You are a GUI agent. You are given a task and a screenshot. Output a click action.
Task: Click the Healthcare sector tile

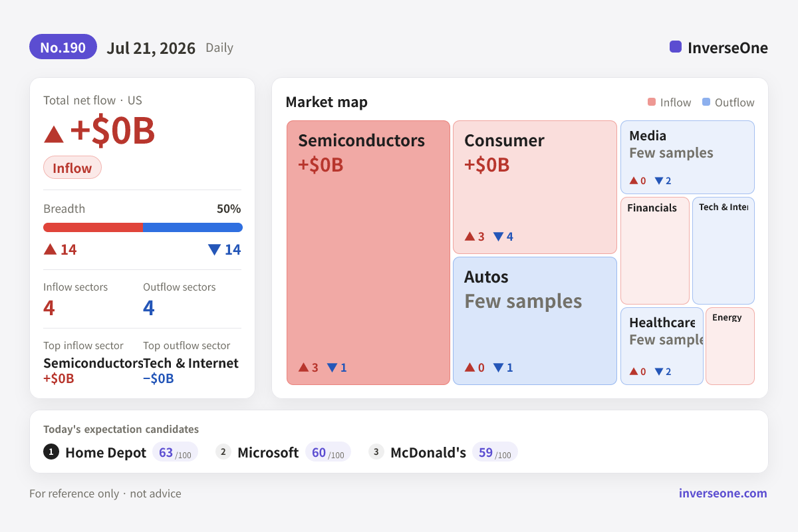(x=662, y=346)
